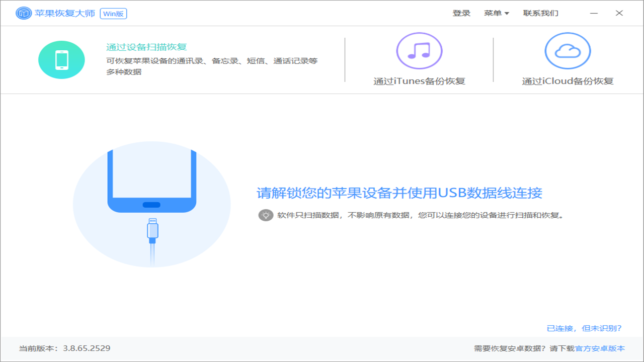Click the blue iCloud cloud icon
This screenshot has width=644, height=362.
[568, 50]
